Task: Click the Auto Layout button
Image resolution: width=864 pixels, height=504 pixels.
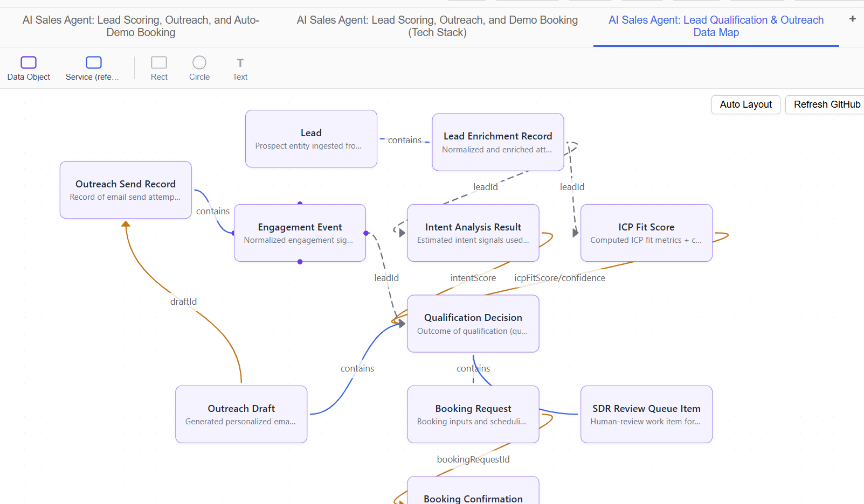Action: pyautogui.click(x=745, y=104)
